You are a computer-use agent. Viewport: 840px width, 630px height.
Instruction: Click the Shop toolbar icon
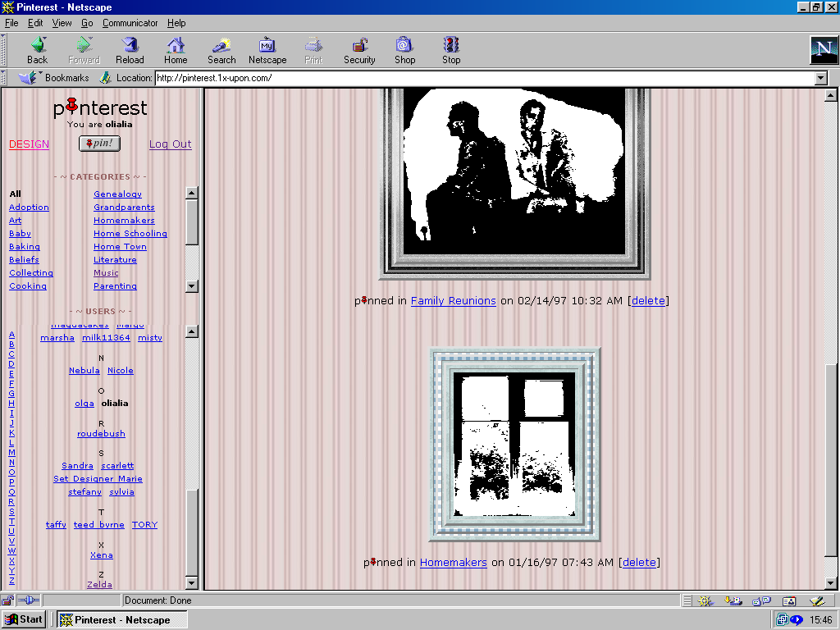(405, 50)
